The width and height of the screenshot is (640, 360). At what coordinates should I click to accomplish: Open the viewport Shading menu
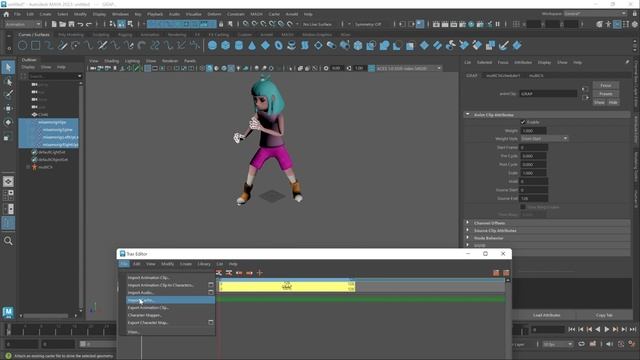[111, 61]
